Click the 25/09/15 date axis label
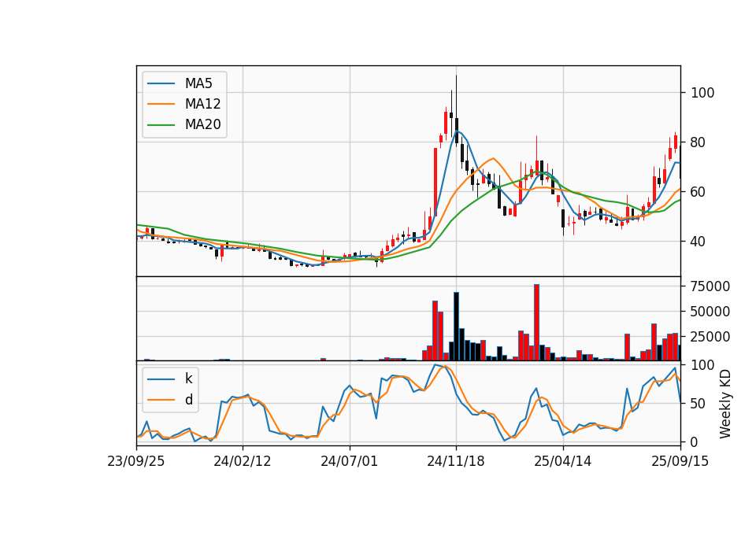Viewport: 756px width, 543px height. (x=680, y=461)
